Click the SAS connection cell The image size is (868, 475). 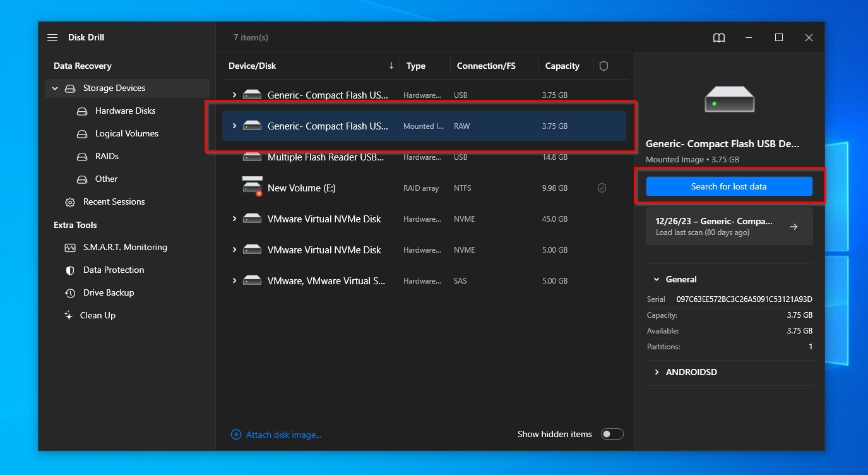tap(460, 281)
